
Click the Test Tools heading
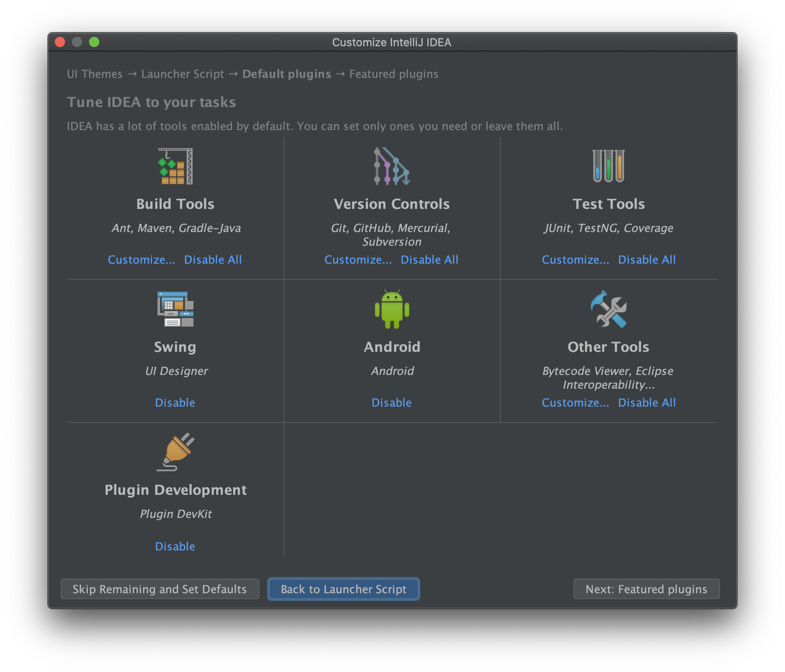tap(609, 204)
